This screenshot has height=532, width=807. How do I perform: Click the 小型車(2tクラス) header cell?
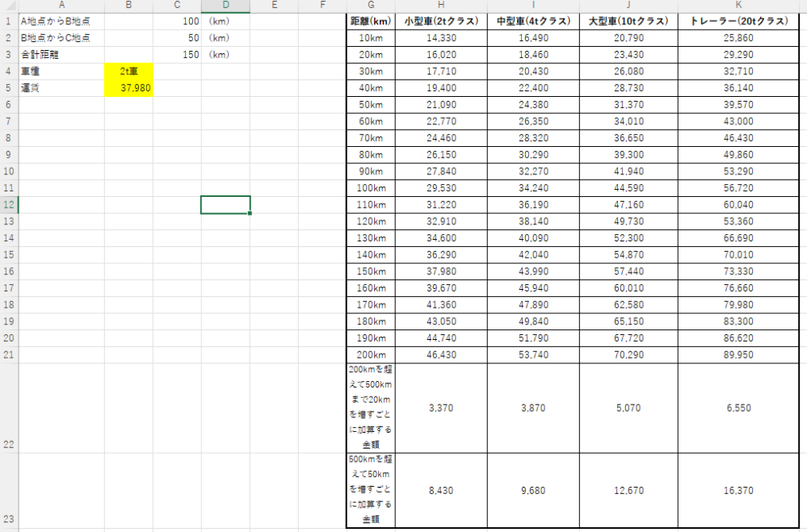click(x=440, y=22)
